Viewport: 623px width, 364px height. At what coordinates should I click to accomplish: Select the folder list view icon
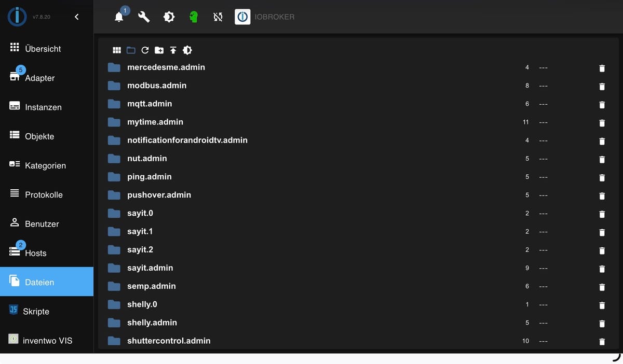pos(131,50)
